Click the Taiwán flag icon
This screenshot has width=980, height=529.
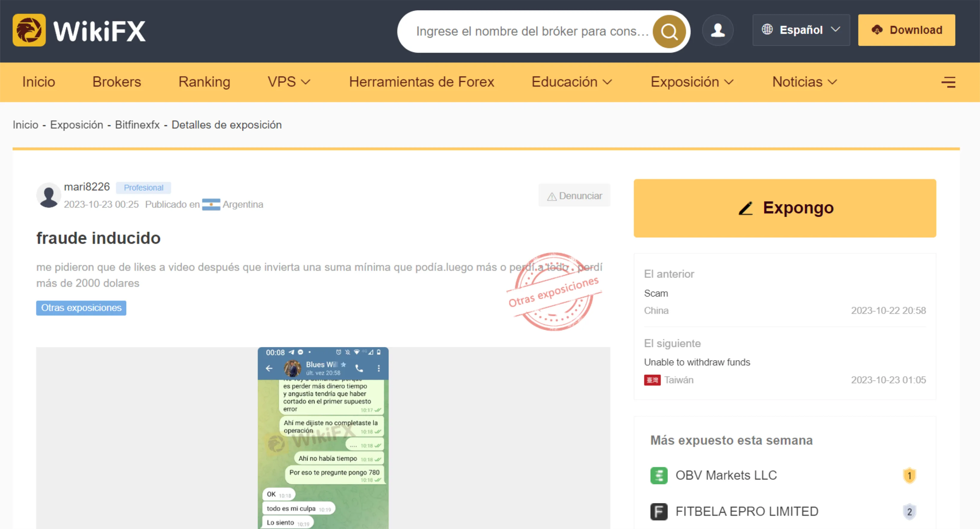click(652, 380)
